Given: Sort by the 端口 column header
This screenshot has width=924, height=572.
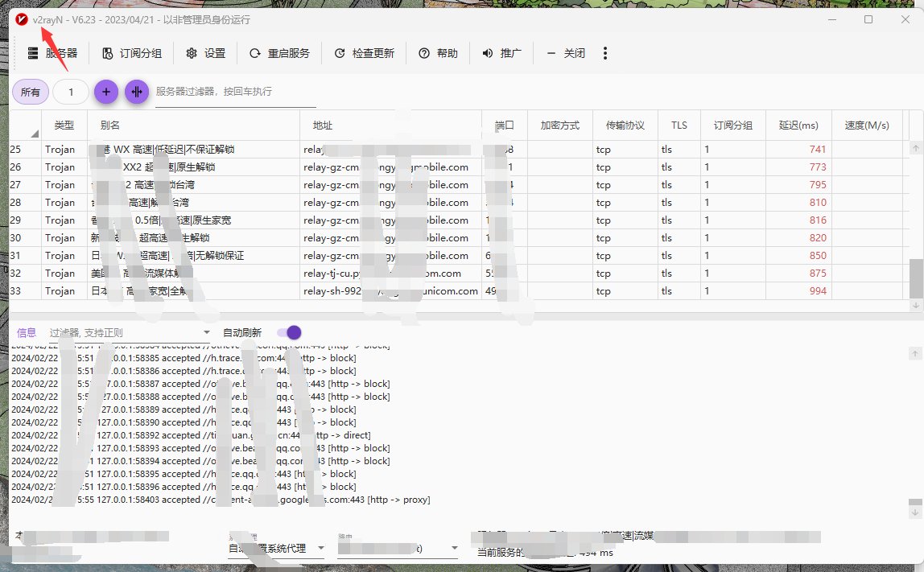Looking at the screenshot, I should coord(505,126).
